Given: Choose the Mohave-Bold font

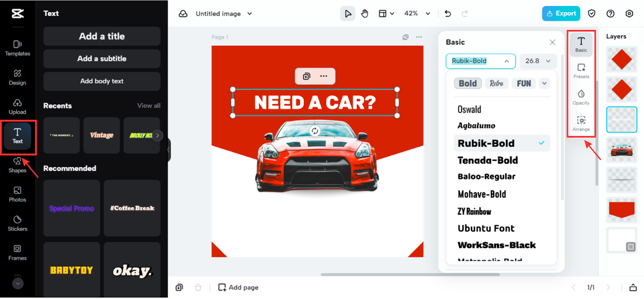Looking at the screenshot, I should coord(502,194).
